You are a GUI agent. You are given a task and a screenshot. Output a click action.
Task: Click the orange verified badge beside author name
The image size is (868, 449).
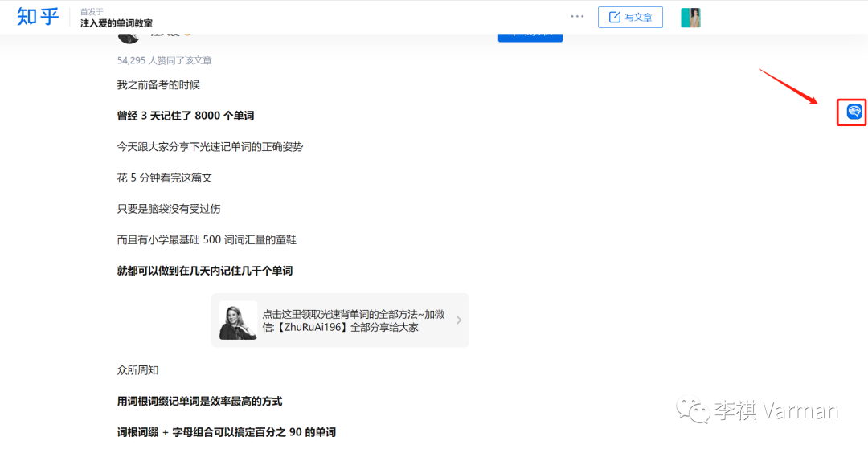(x=187, y=36)
